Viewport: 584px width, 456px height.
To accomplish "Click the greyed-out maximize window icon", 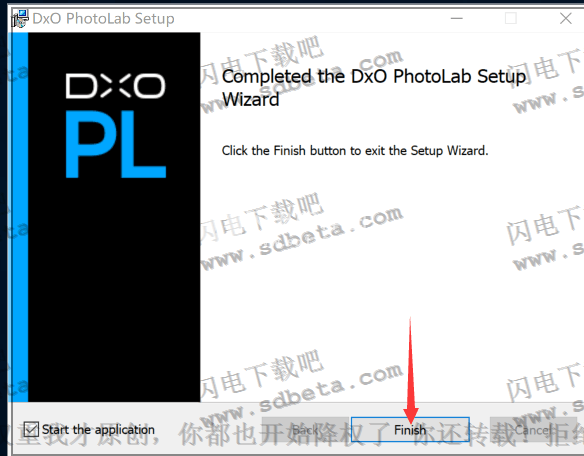I will 511,18.
